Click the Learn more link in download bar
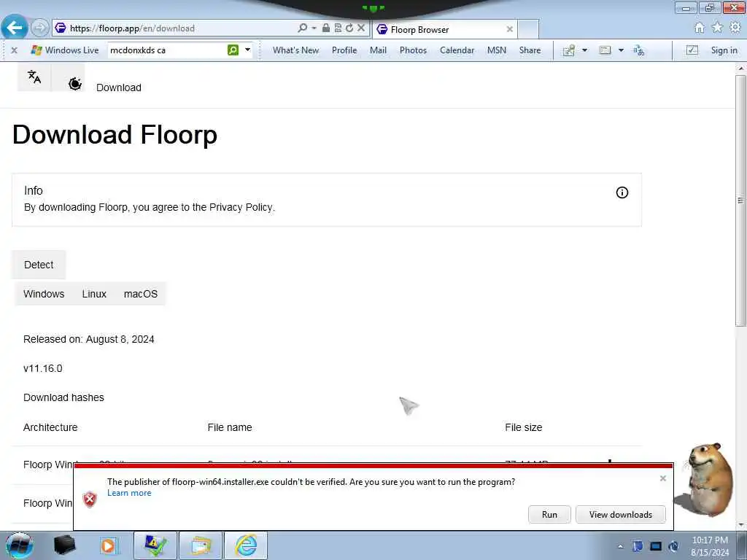 coord(129,494)
